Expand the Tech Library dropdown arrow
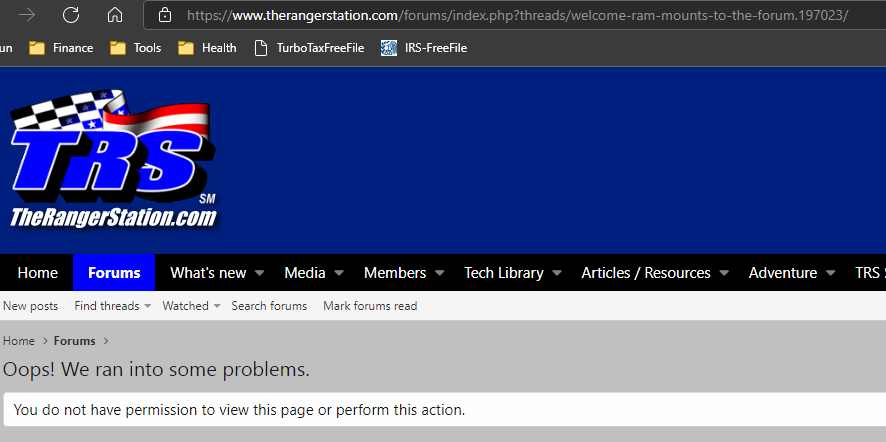 click(x=557, y=273)
